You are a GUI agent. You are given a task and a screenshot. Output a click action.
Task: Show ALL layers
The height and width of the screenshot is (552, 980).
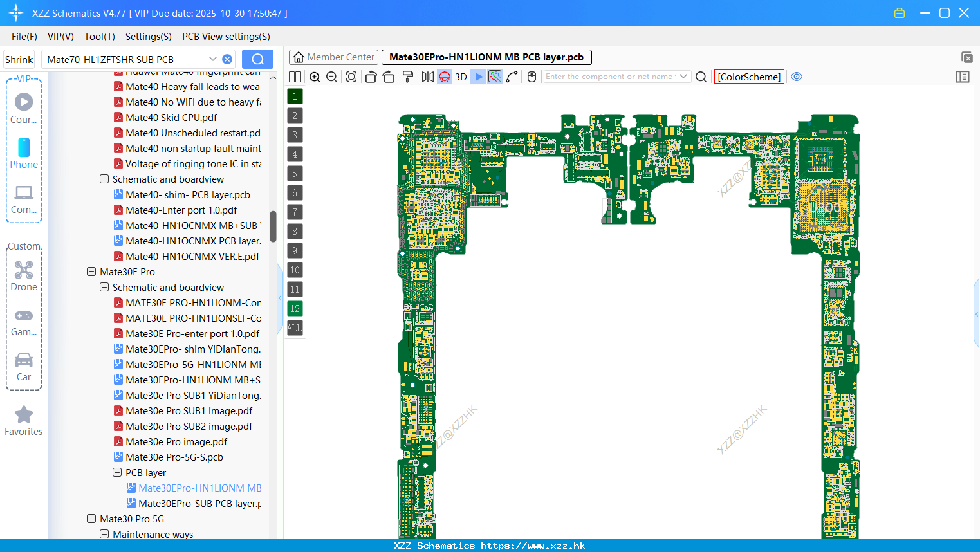point(295,328)
